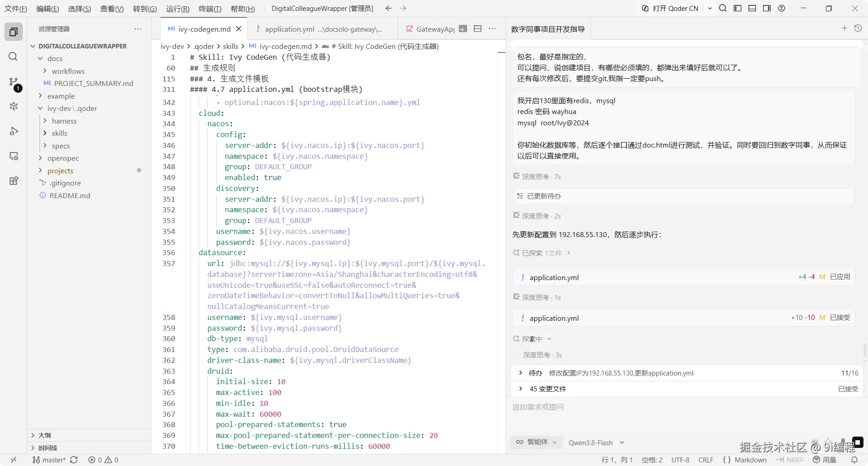Switch to the application.yml editor tab

point(323,29)
